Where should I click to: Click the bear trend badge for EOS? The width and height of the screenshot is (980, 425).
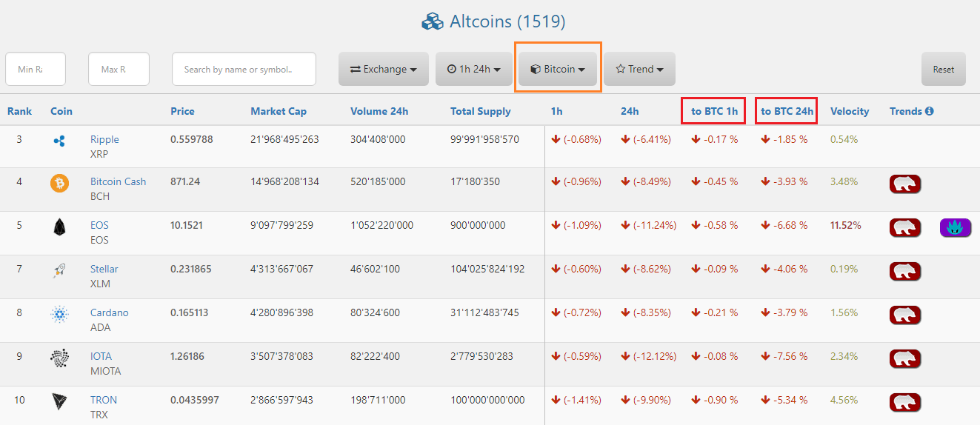click(x=904, y=227)
